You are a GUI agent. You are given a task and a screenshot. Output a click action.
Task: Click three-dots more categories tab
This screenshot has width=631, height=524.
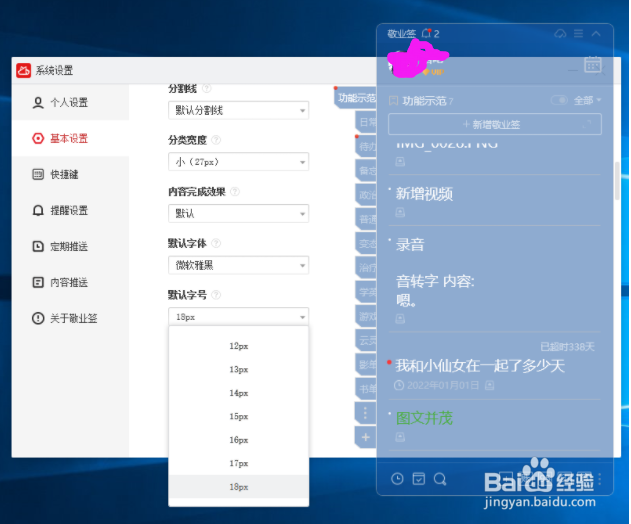click(366, 413)
